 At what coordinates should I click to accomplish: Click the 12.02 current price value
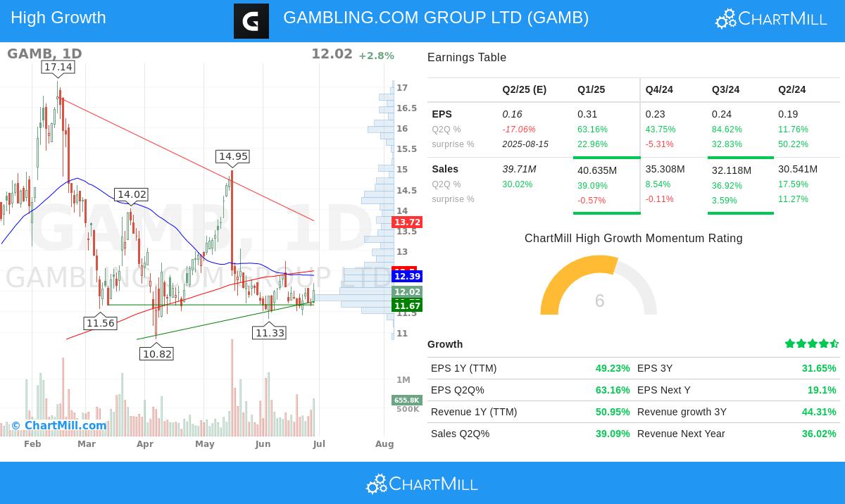(332, 53)
